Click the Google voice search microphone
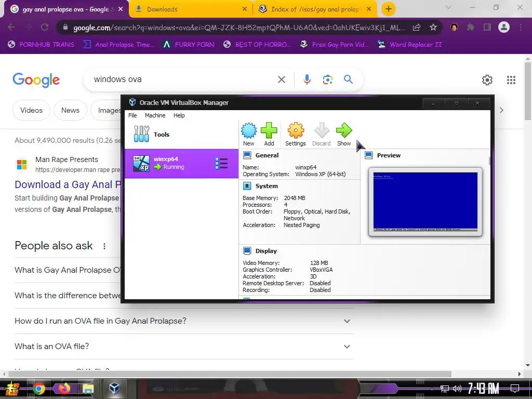The width and height of the screenshot is (532, 399). click(x=307, y=79)
